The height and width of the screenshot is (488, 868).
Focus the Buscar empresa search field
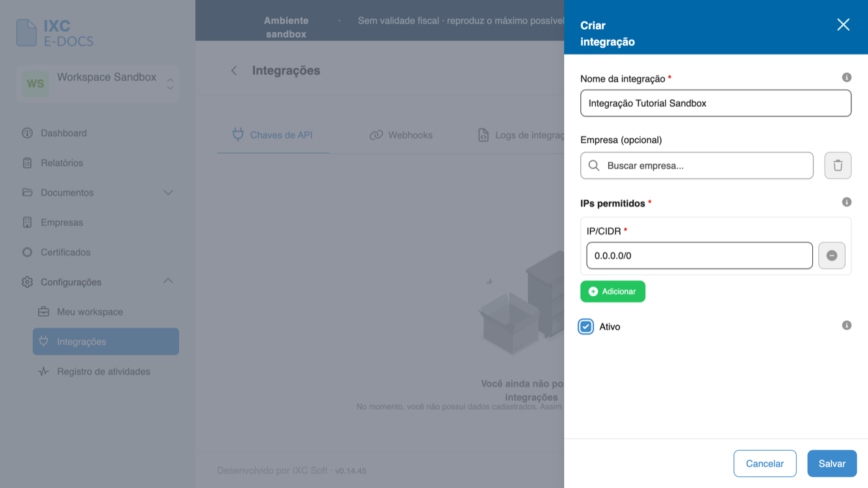click(x=697, y=166)
